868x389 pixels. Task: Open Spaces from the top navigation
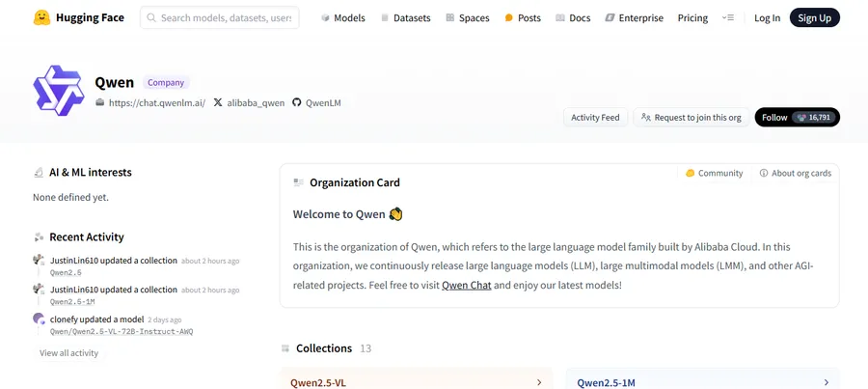(467, 18)
